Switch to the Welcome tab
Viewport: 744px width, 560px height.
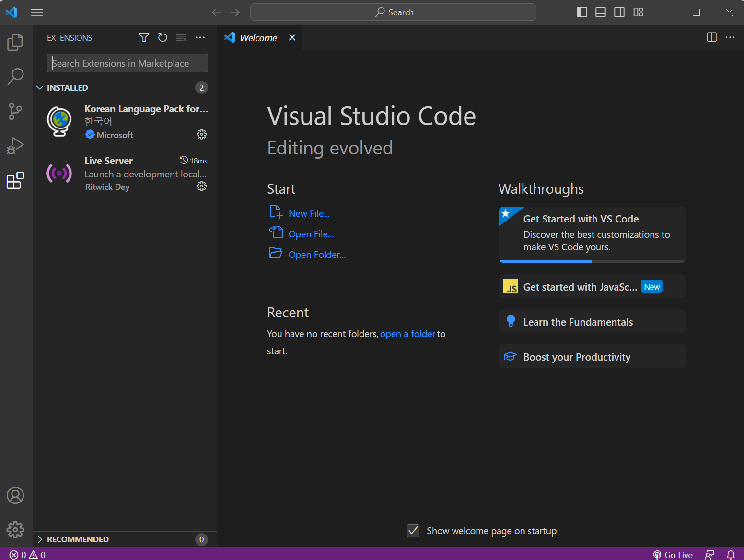coord(259,37)
